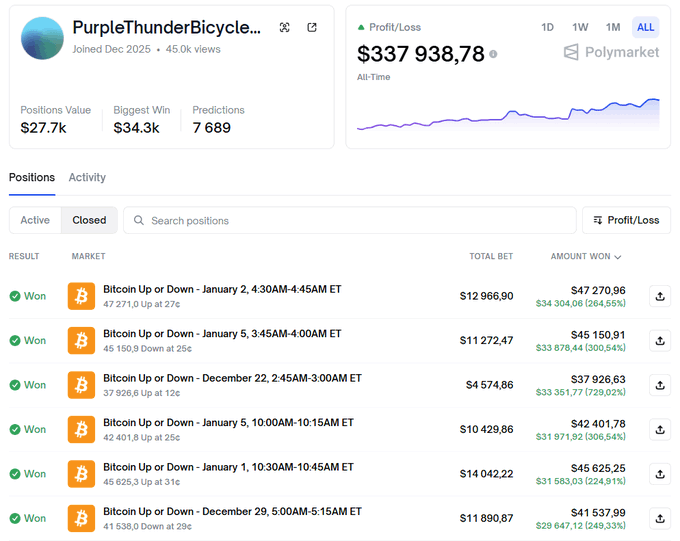Click the $12 966,90 total bet value
Viewport: 680px width, 541px height.
486,296
